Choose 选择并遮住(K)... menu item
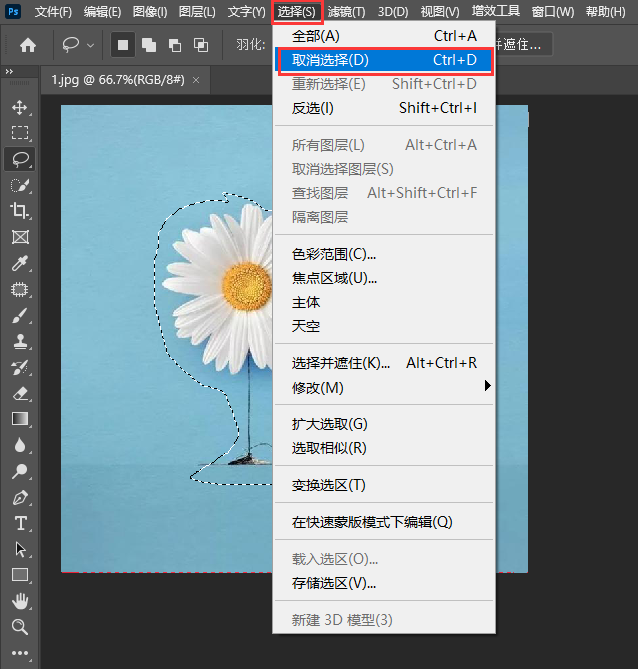Screen dimensions: 638x669 tap(384, 363)
